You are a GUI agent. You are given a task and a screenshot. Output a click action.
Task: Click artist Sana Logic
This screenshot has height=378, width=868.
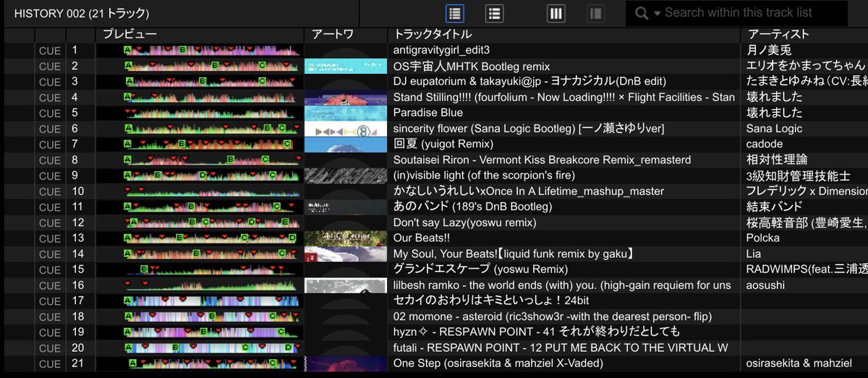[774, 129]
